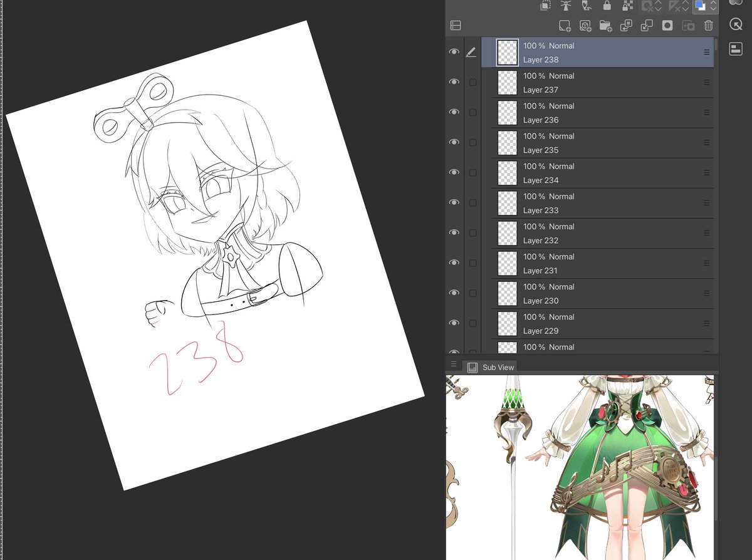Click the Set Showing Area of Ruler icon

(676, 6)
